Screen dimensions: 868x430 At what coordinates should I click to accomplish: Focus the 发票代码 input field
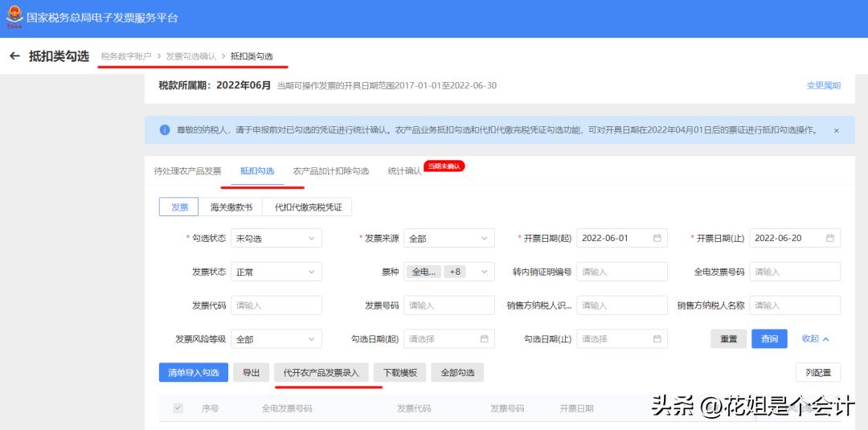tap(276, 305)
